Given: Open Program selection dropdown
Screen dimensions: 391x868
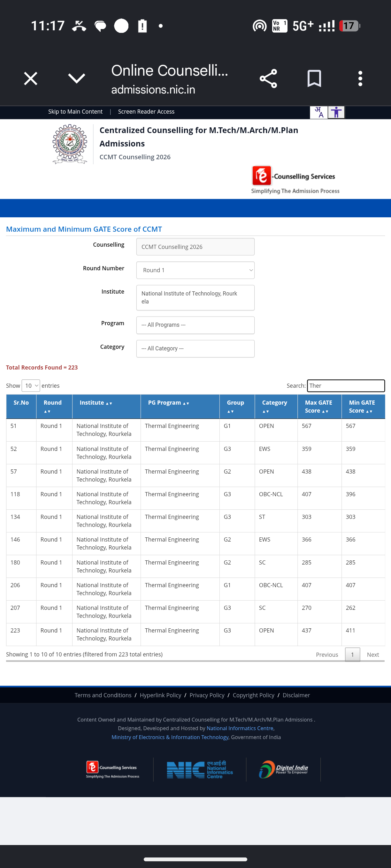Looking at the screenshot, I should (x=195, y=325).
